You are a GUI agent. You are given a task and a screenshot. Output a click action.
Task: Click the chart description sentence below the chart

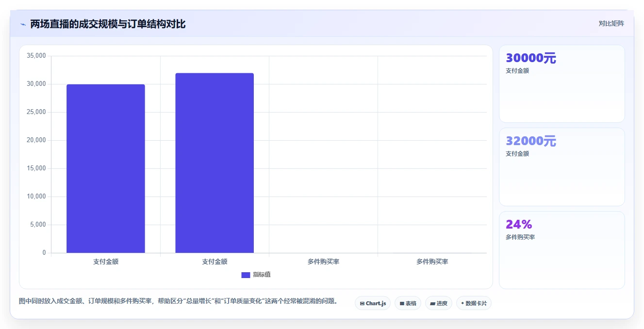coord(178,301)
